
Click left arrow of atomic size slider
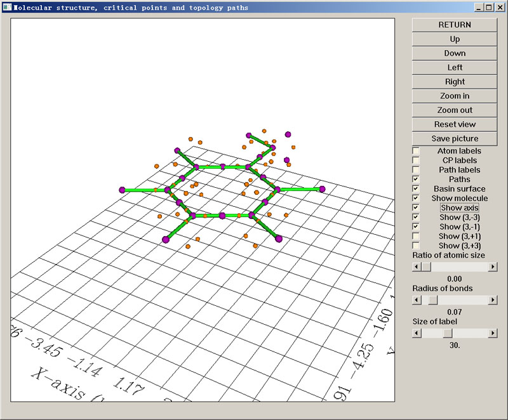417,267
